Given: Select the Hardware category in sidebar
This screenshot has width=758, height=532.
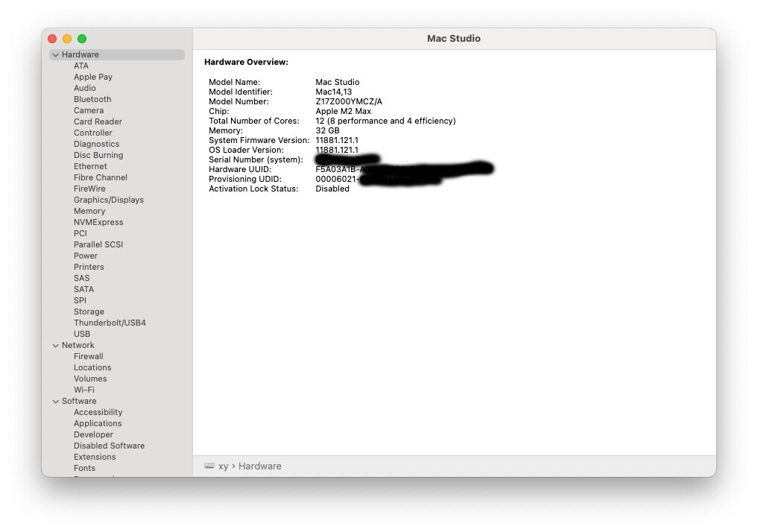Looking at the screenshot, I should [117, 54].
